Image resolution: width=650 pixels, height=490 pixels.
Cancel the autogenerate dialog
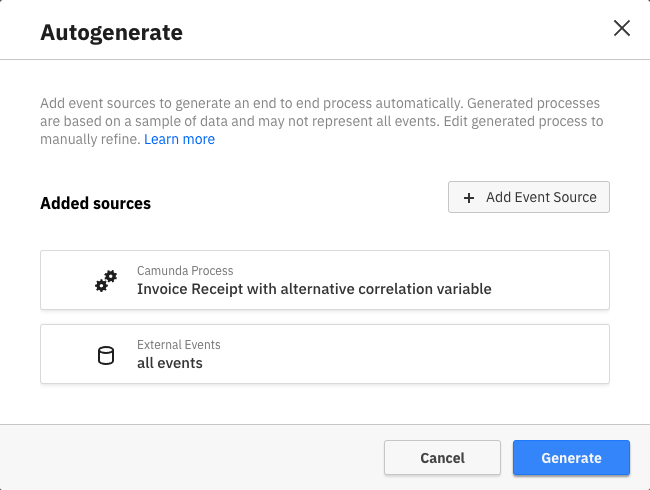tap(442, 458)
